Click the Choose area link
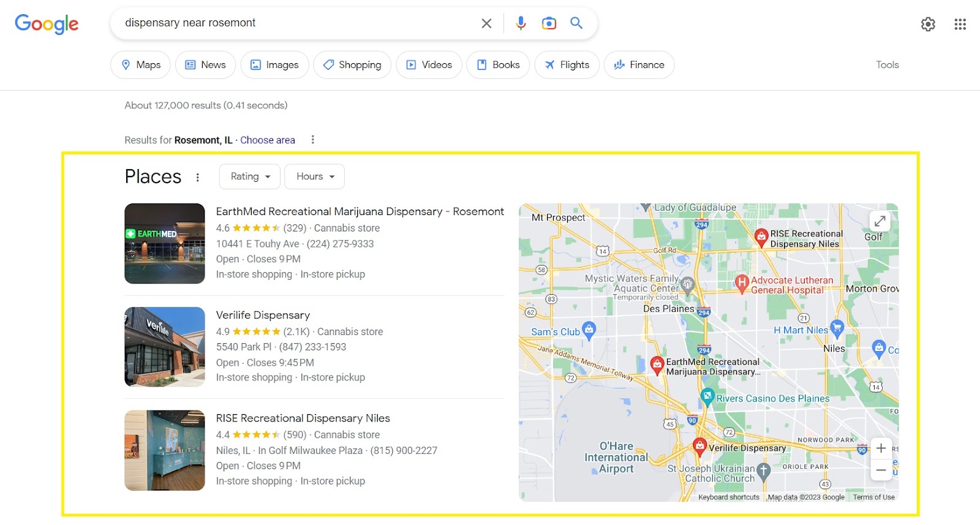The image size is (980, 525). point(268,140)
